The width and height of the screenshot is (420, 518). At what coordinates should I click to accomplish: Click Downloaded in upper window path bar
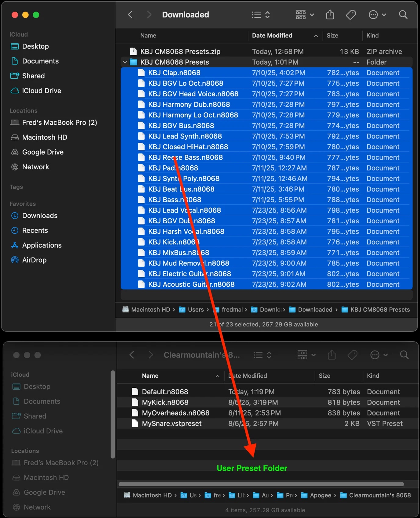coord(311,310)
